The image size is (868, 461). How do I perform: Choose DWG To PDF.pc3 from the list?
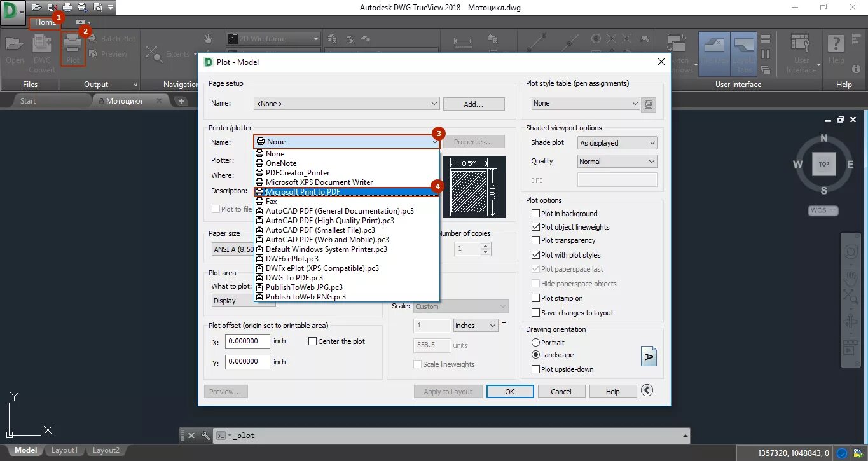[x=347, y=278]
